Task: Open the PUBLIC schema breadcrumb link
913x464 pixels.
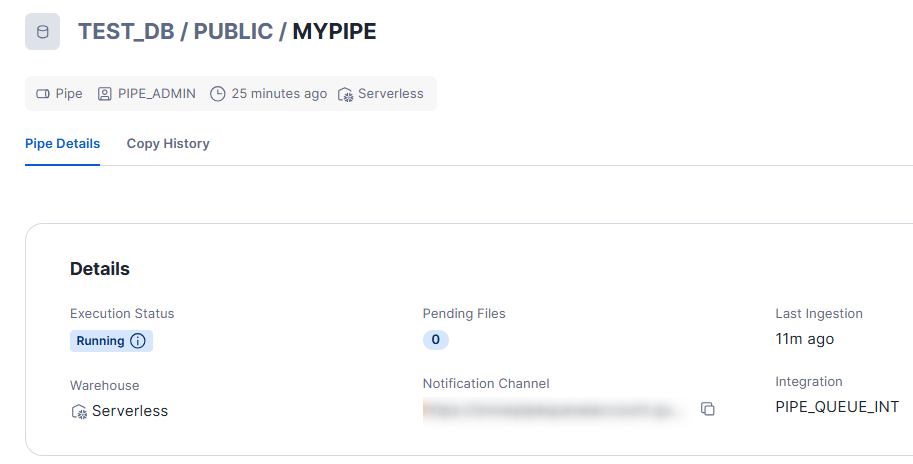Action: [x=233, y=32]
